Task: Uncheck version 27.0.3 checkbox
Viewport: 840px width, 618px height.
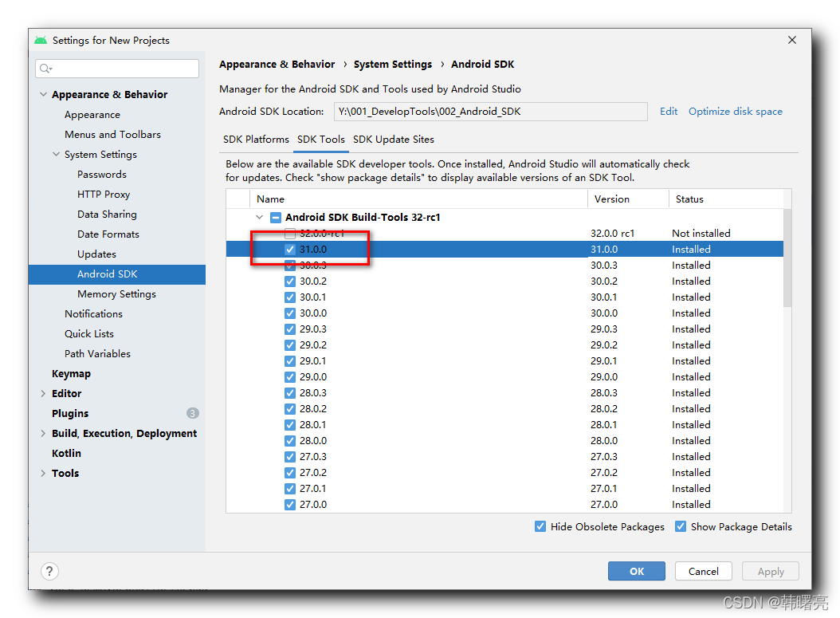Action: 290,456
